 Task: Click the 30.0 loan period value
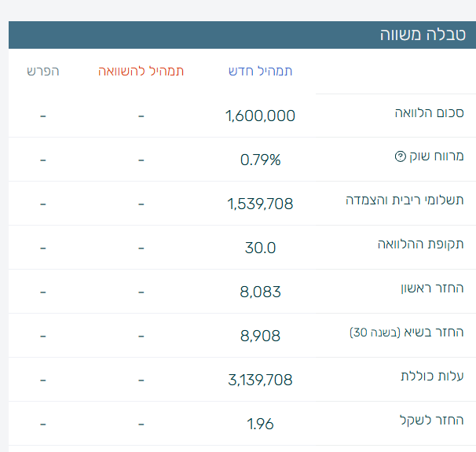260,248
